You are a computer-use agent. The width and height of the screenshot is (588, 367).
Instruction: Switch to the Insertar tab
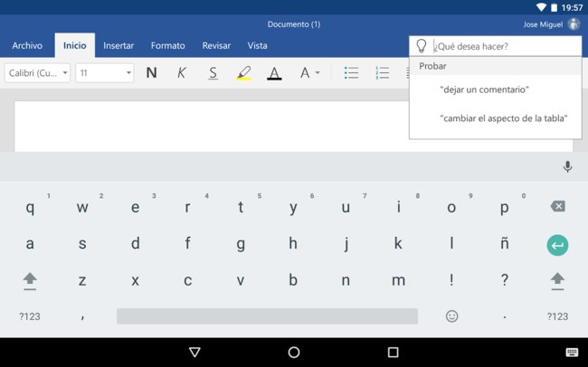[119, 46]
